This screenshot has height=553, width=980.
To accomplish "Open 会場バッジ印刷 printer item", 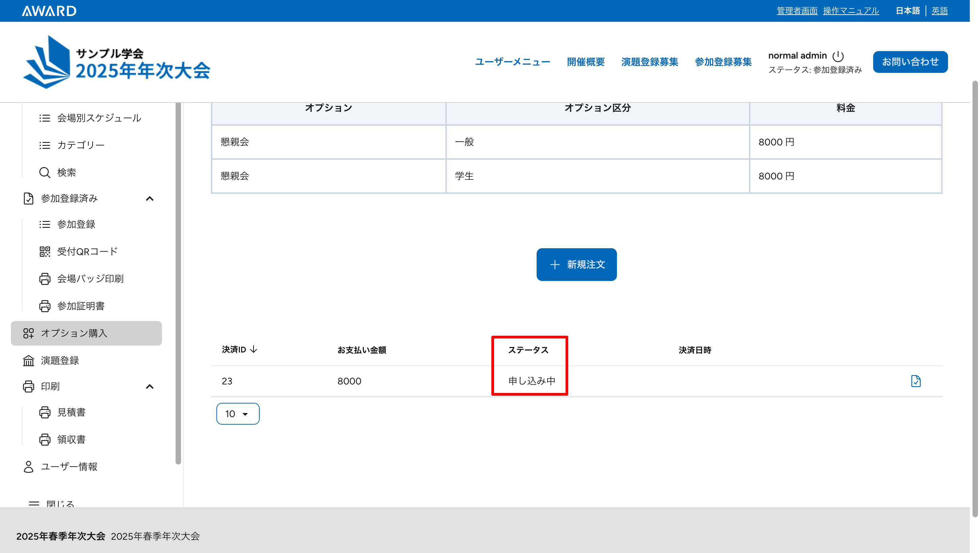I will 90,279.
